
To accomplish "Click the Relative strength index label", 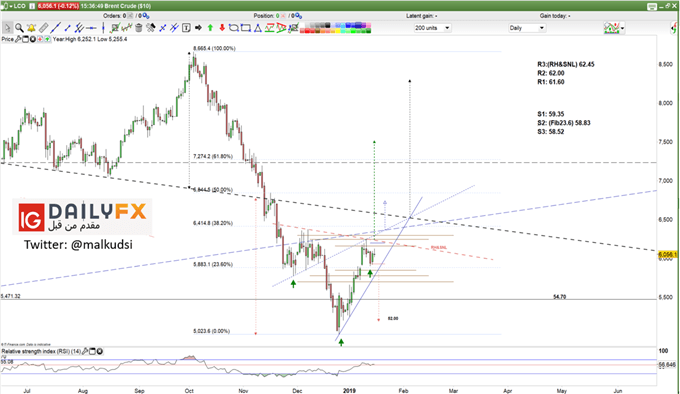I will [x=41, y=351].
